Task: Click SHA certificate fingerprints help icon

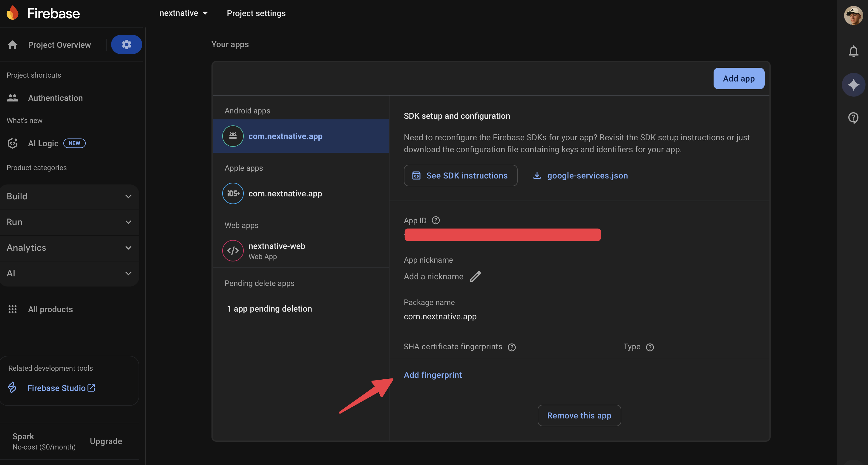Action: coord(511,347)
